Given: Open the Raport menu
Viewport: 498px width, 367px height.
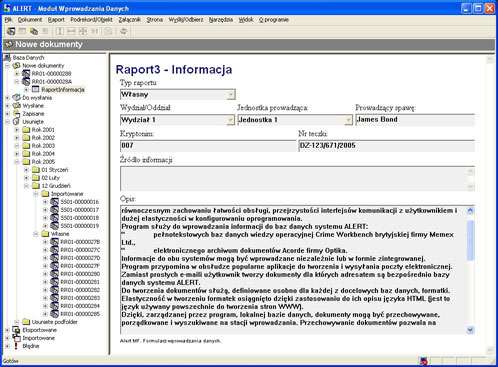Looking at the screenshot, I should (x=56, y=20).
